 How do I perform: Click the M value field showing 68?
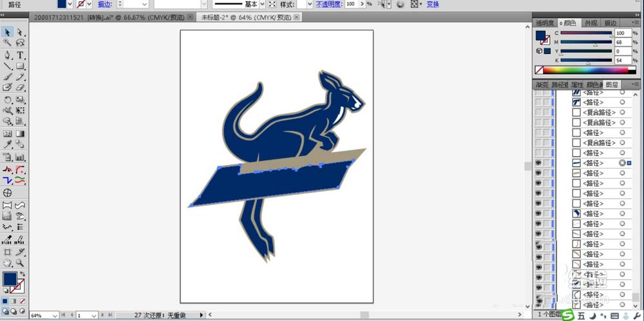click(x=623, y=42)
